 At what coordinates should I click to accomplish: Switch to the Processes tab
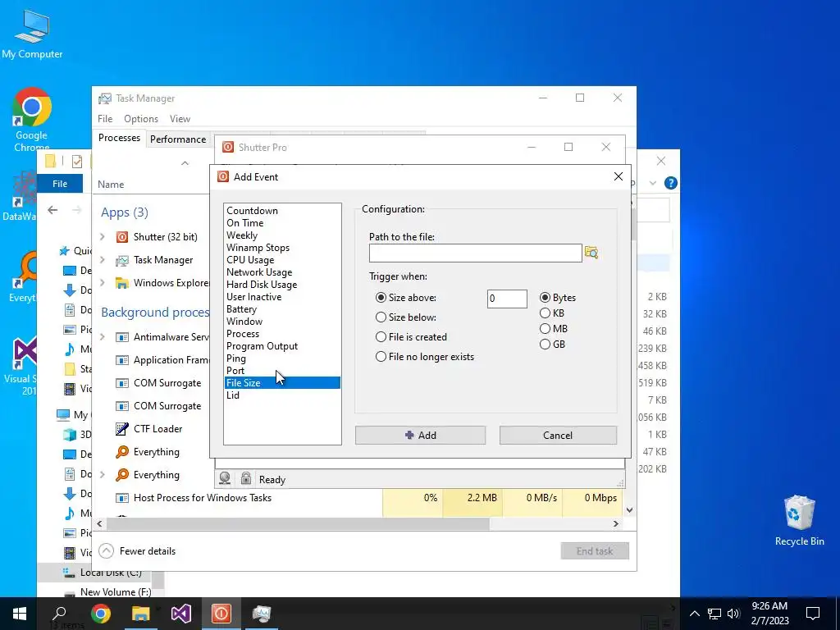pos(119,138)
